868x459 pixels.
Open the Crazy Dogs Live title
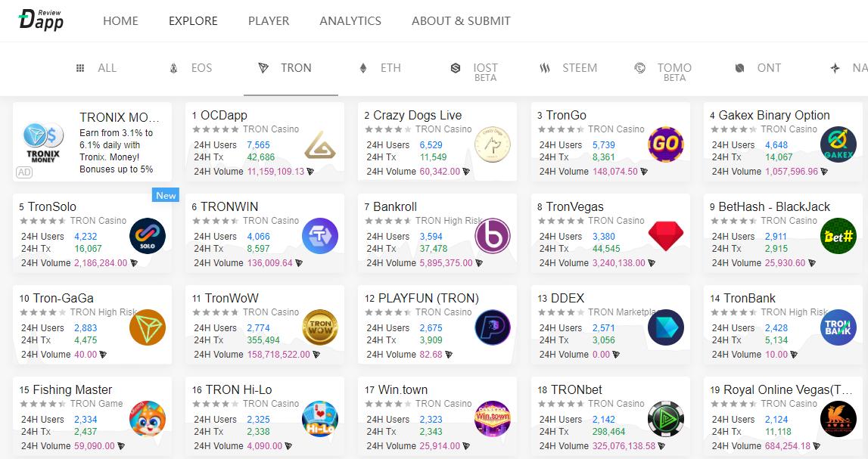coord(418,115)
